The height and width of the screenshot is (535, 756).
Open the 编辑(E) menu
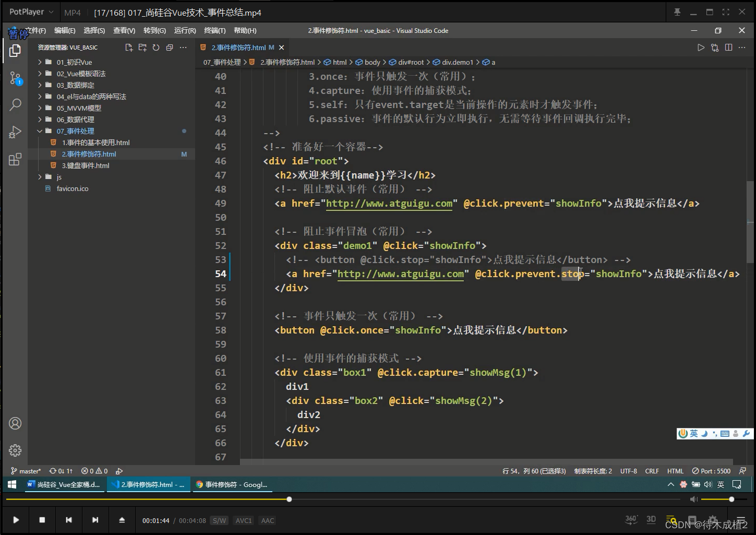65,30
